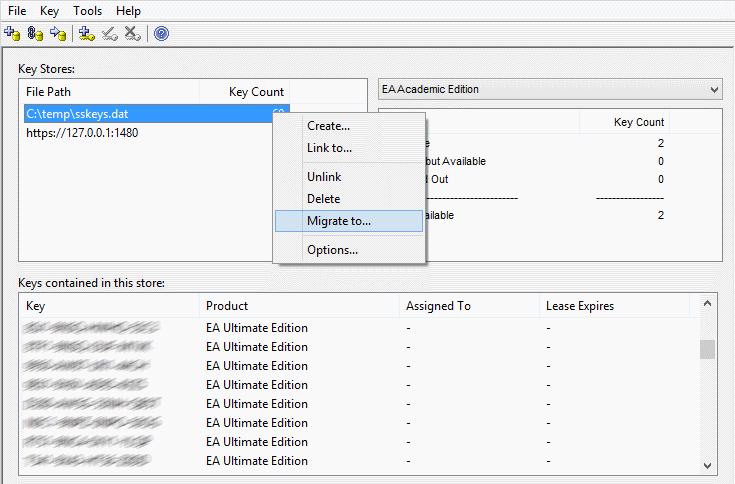Open the Tools menu
Screen dimensions: 735x484
pyautogui.click(x=88, y=10)
